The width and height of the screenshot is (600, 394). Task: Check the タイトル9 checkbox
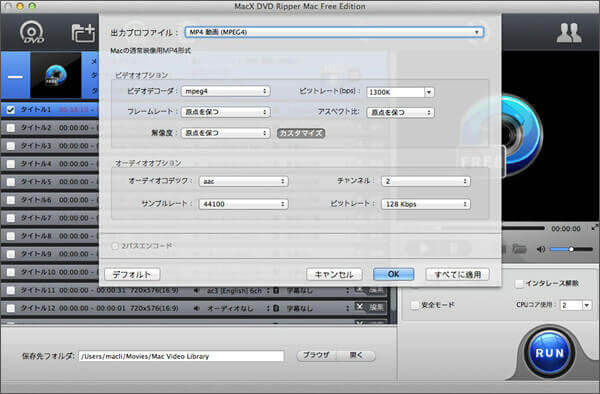coord(11,254)
